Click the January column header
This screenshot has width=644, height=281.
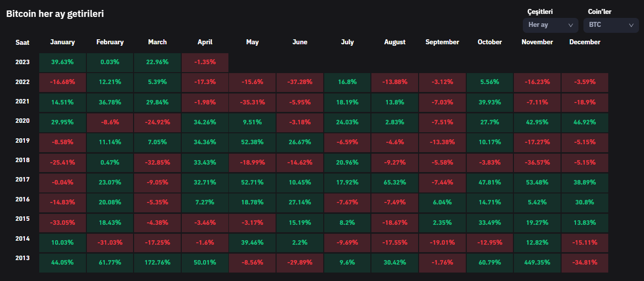pyautogui.click(x=63, y=42)
